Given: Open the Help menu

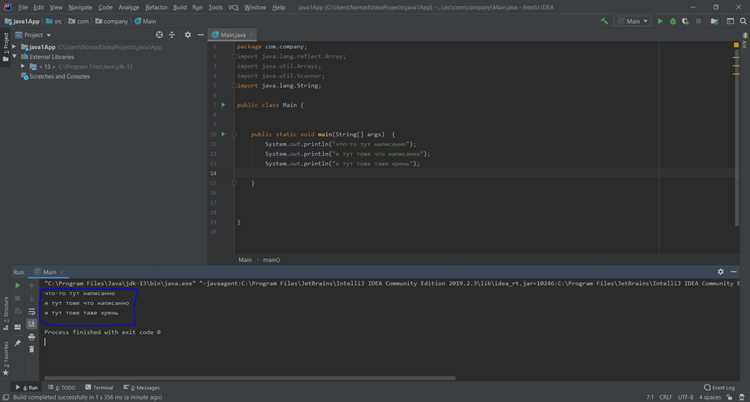Looking at the screenshot, I should (278, 8).
